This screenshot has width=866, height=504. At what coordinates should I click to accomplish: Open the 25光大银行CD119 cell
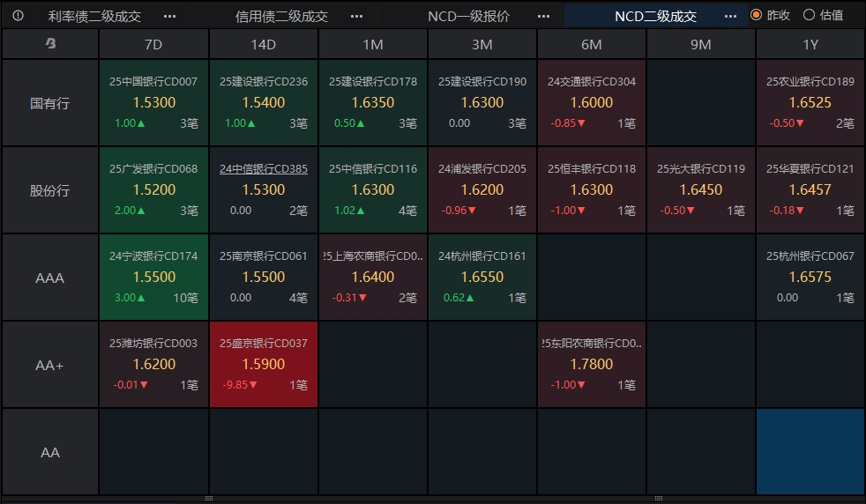coord(701,190)
